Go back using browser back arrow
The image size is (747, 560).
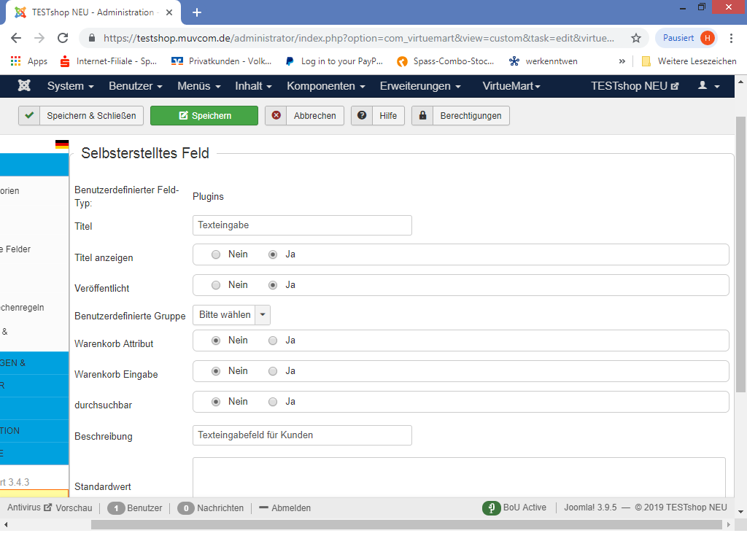coord(16,38)
